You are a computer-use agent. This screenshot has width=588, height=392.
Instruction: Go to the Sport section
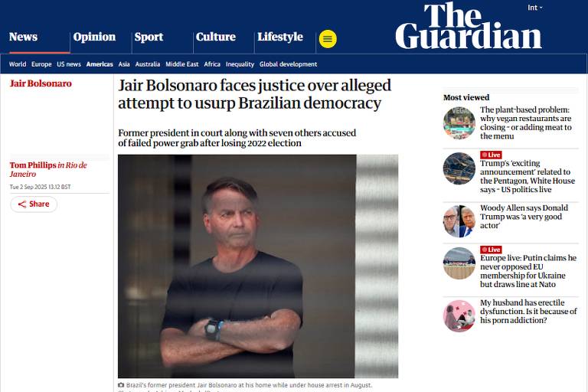(149, 37)
